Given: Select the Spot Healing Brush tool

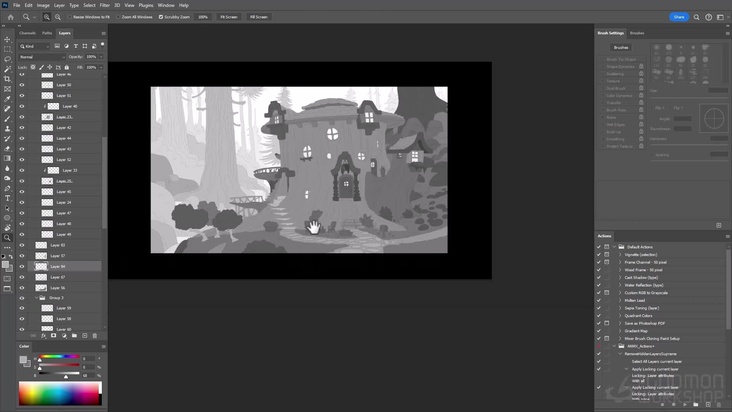Looking at the screenshot, I should [7, 109].
